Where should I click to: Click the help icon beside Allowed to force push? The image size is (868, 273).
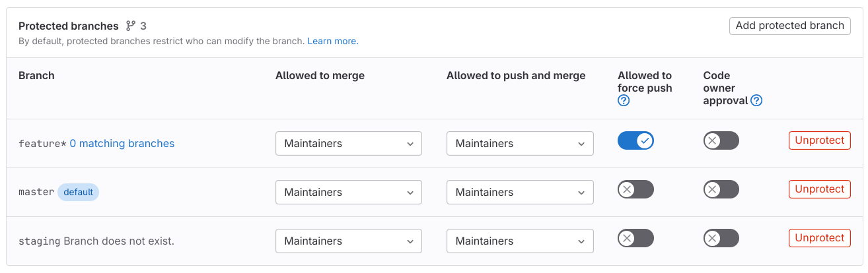tap(624, 101)
